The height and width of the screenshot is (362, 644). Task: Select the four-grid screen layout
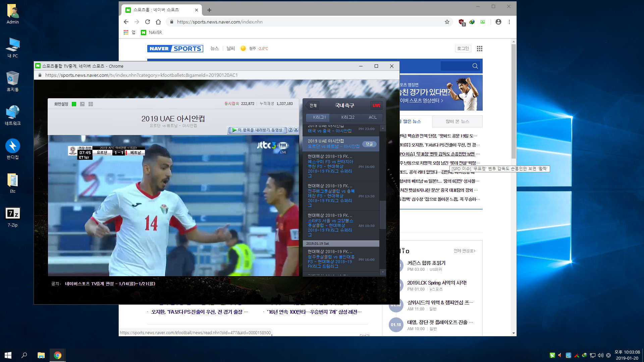91,104
